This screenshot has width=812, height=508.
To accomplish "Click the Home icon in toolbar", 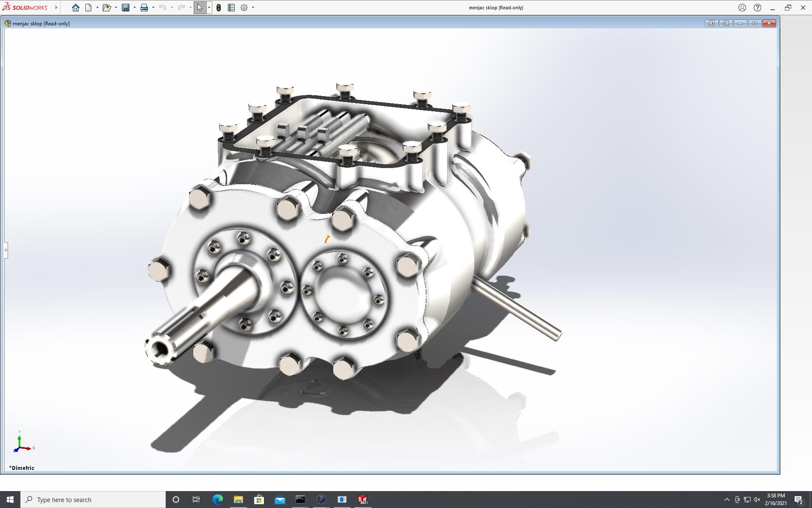I will (76, 8).
